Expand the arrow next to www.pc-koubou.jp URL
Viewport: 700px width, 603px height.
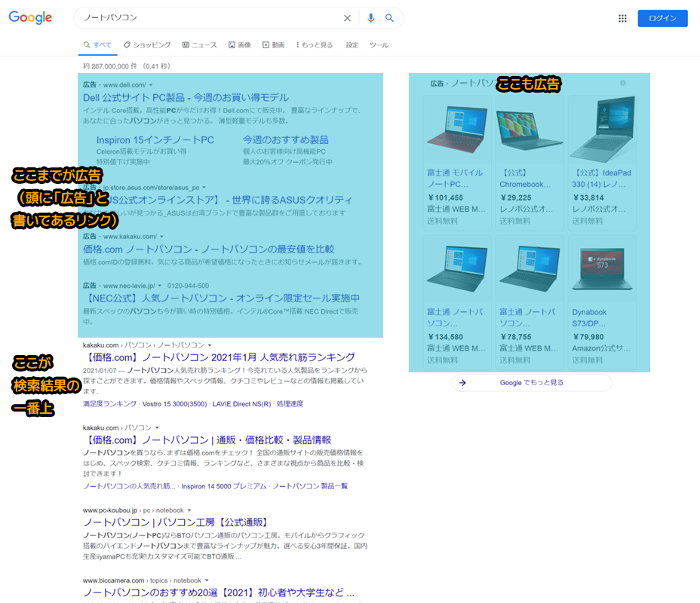(189, 510)
